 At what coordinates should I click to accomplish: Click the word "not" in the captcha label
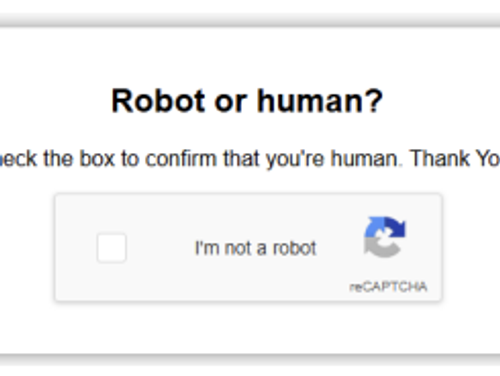238,248
